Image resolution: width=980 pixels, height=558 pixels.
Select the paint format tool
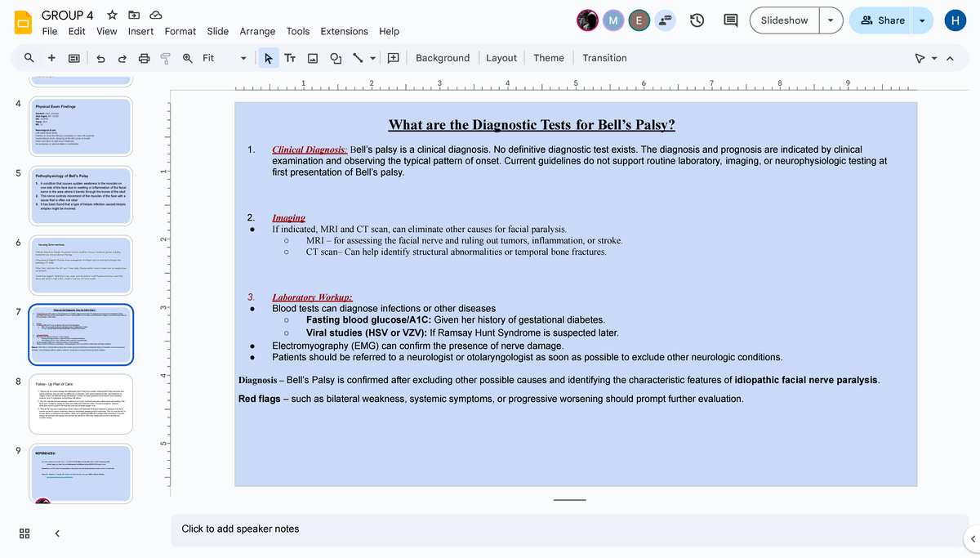click(x=164, y=58)
